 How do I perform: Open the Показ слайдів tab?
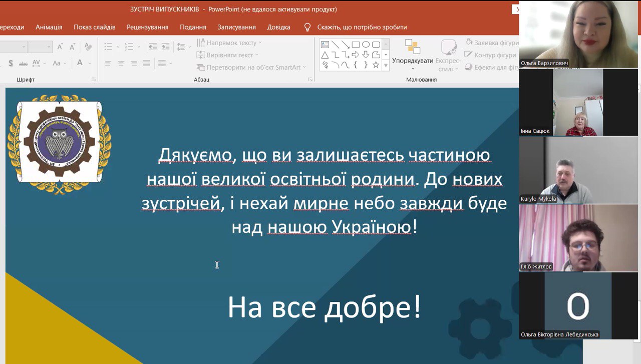point(94,27)
